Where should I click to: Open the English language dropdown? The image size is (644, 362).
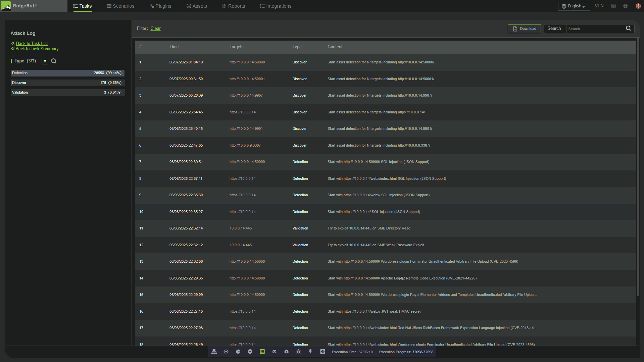pos(574,6)
